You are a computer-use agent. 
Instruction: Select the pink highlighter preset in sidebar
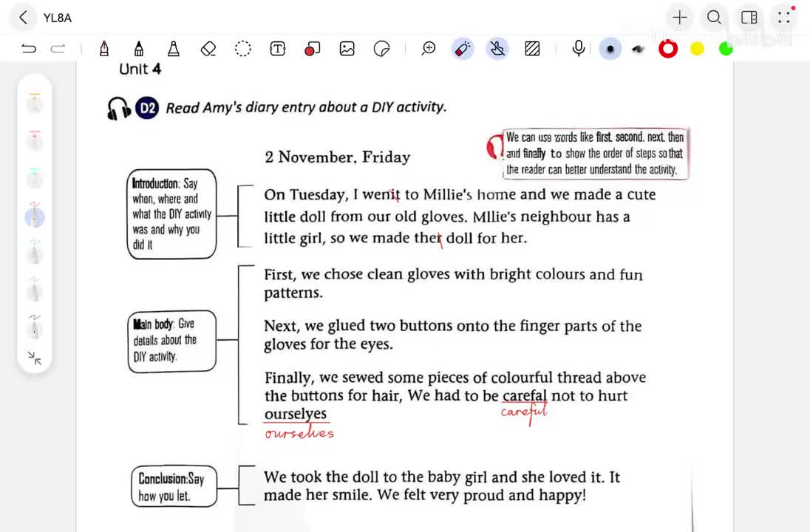click(x=35, y=140)
